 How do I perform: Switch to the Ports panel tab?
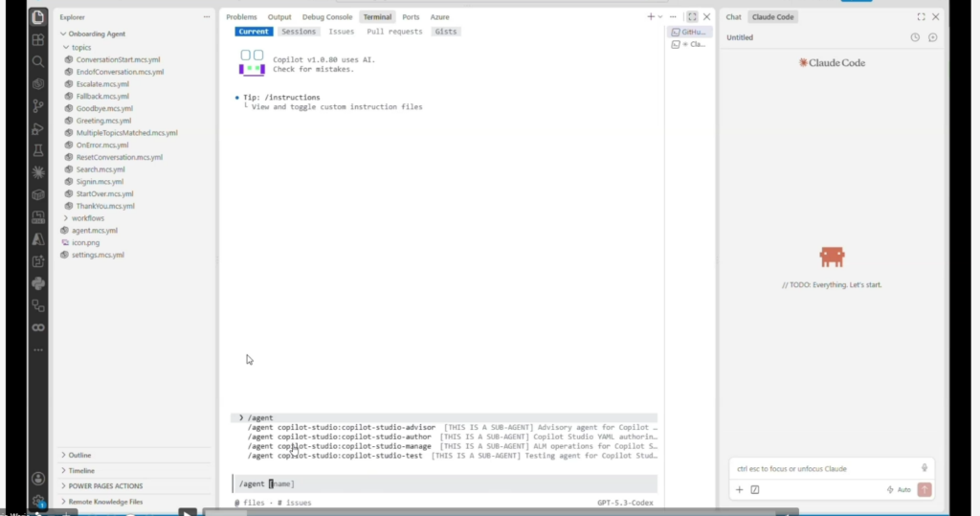pyautogui.click(x=411, y=17)
